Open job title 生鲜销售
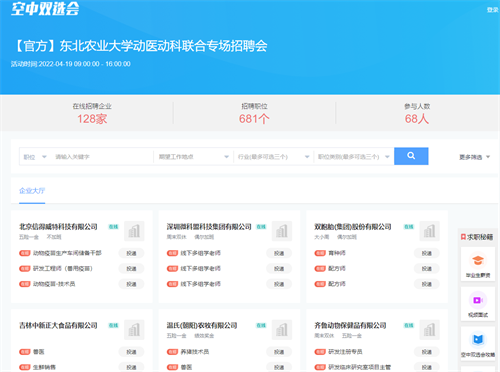This screenshot has width=500, height=372. pos(44,367)
